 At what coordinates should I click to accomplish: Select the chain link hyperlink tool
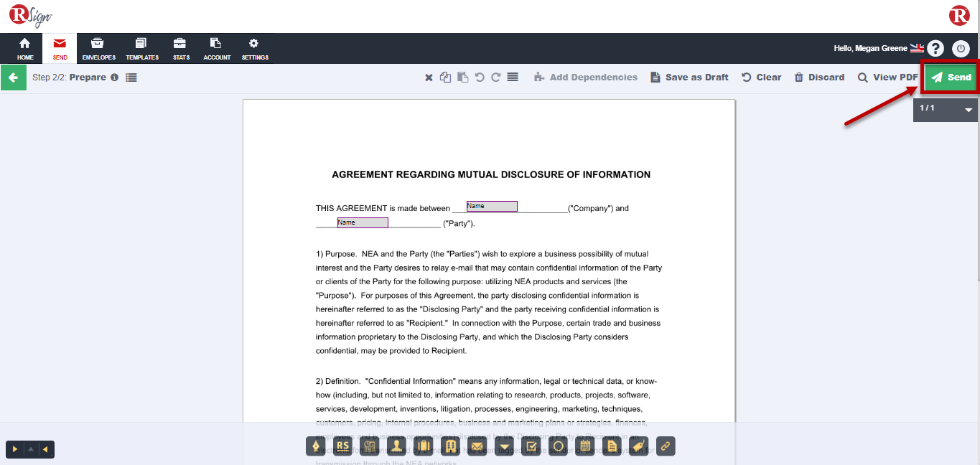666,446
